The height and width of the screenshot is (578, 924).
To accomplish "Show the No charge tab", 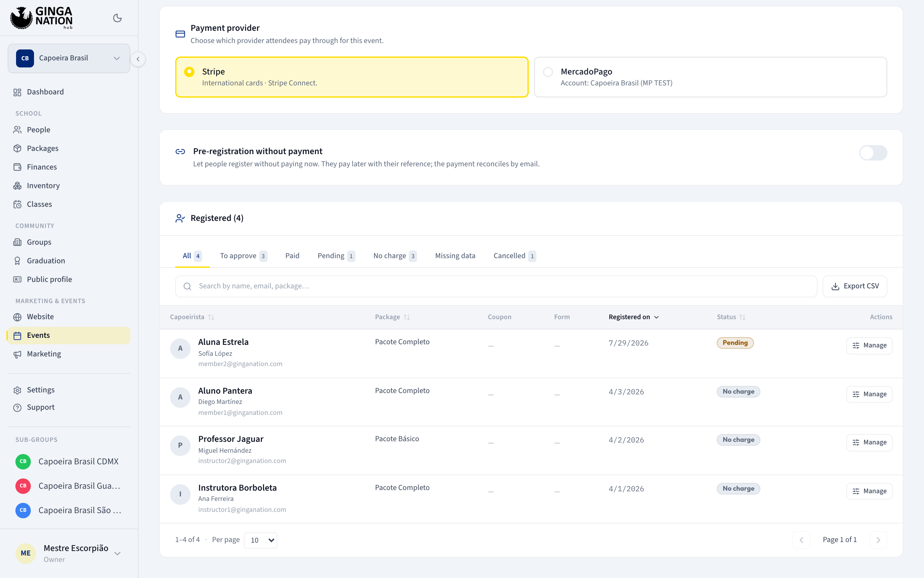I will (x=395, y=256).
